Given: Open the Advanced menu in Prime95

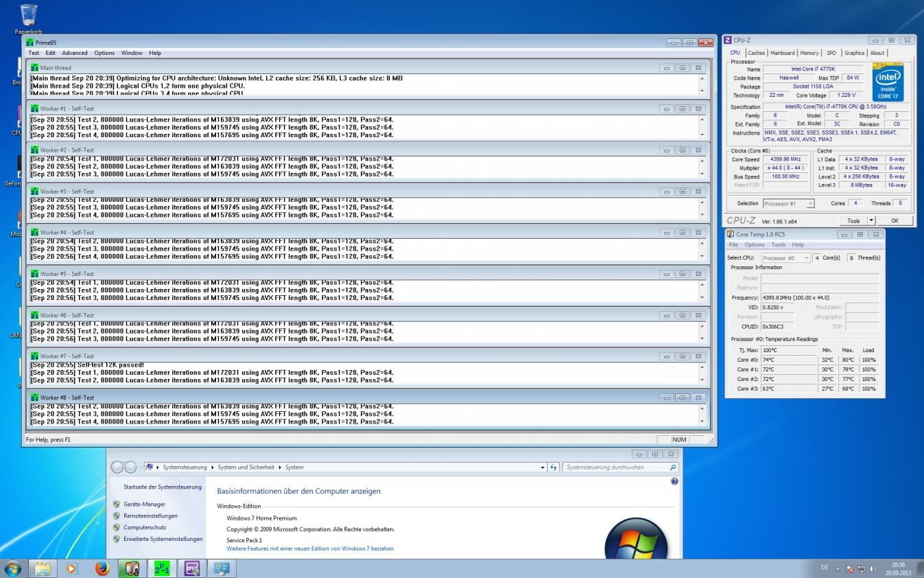Looking at the screenshot, I should pyautogui.click(x=75, y=53).
